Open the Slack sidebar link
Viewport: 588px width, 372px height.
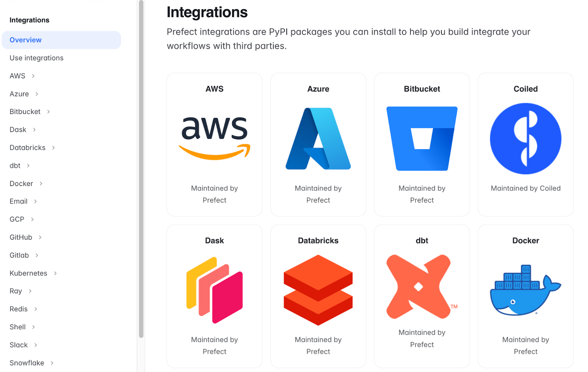(x=19, y=345)
